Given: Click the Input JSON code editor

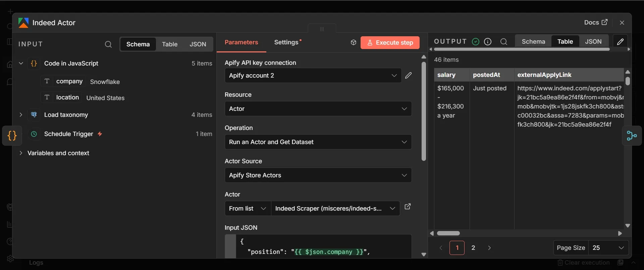Looking at the screenshot, I should coord(318,246).
